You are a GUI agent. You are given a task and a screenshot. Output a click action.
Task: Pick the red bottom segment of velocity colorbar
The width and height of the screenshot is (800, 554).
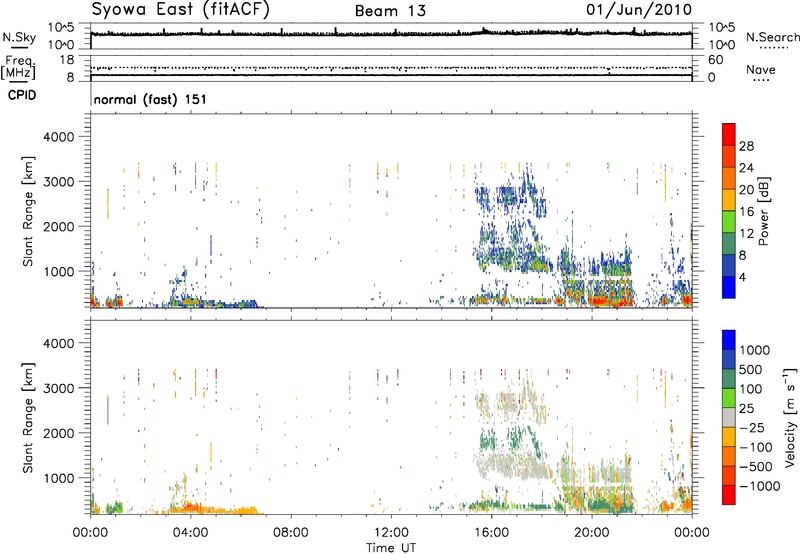point(729,495)
